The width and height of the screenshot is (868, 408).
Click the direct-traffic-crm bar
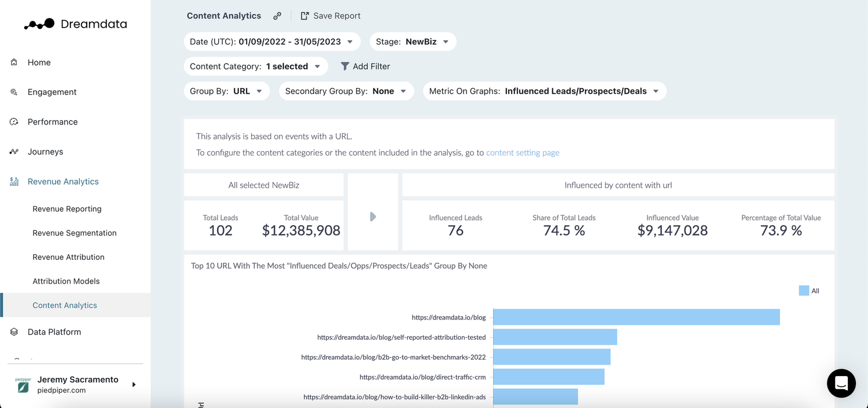(549, 377)
